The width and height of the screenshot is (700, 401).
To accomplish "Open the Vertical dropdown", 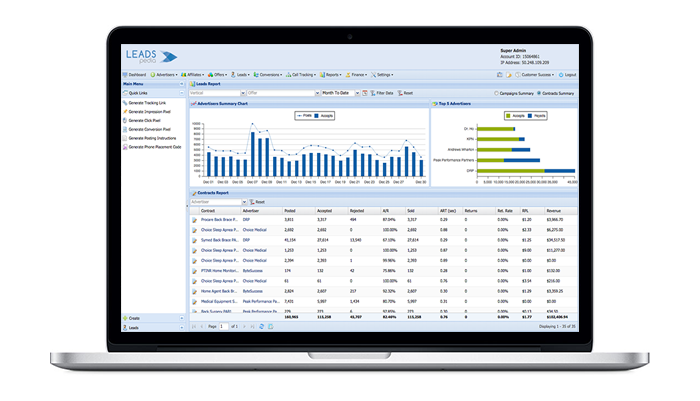I will point(243,93).
